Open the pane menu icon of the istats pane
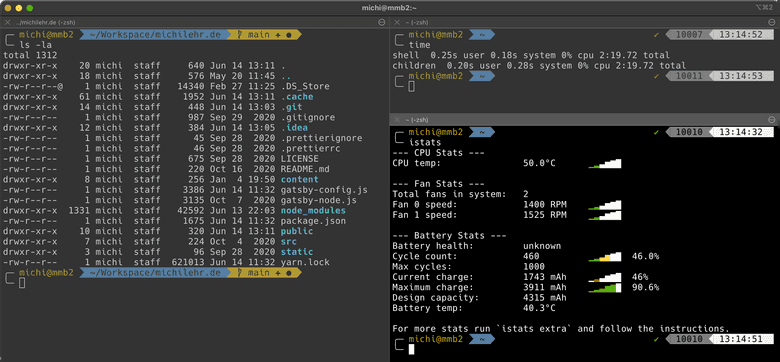The image size is (780, 362). [772, 120]
